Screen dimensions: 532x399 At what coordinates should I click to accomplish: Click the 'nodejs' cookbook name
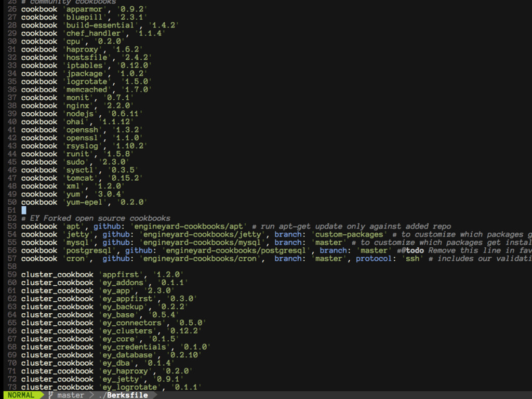[79, 114]
